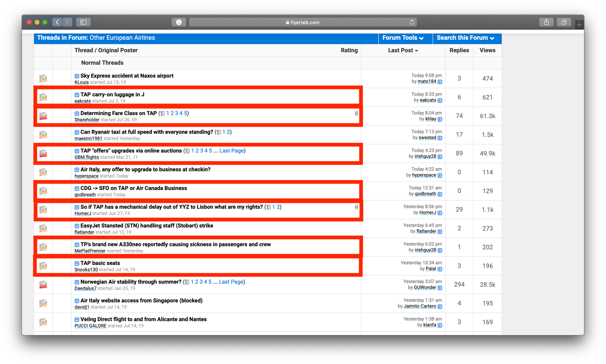Jump to last post by hyperspace arrow
606x364 pixels.
point(440,176)
